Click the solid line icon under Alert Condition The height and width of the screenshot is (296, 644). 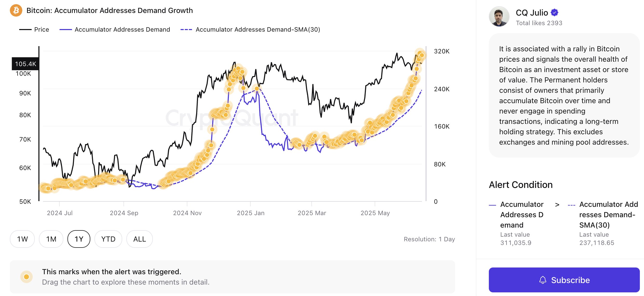click(x=493, y=205)
